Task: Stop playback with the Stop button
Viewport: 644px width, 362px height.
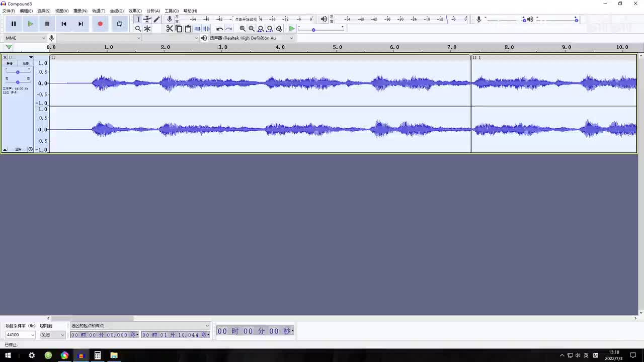Action: pyautogui.click(x=47, y=24)
